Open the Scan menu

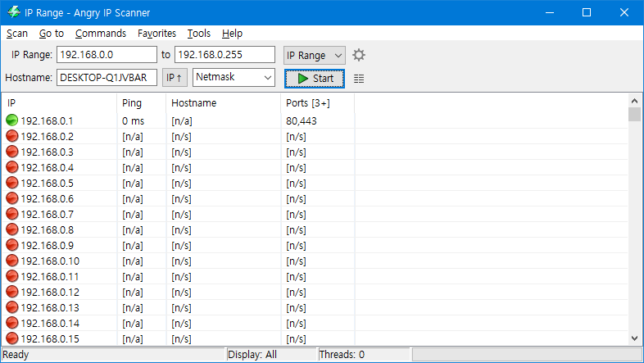tap(17, 34)
